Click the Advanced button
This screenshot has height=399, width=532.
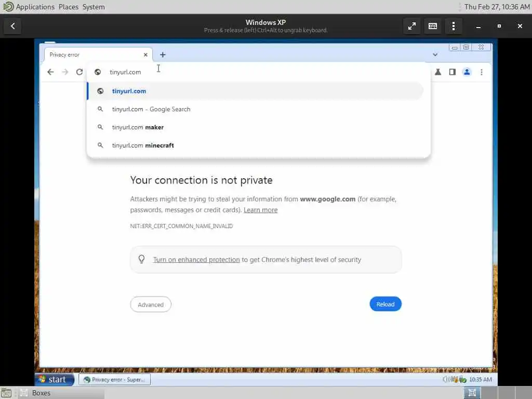point(151,304)
